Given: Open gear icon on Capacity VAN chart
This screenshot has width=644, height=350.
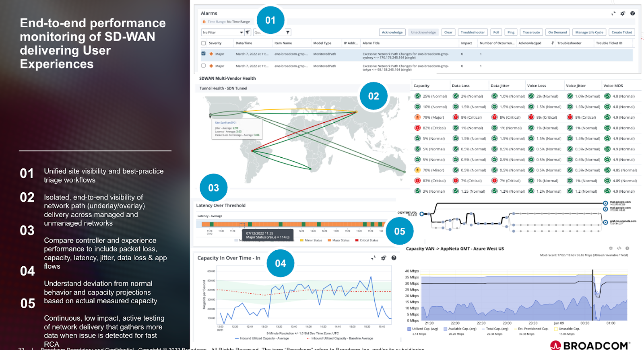Looking at the screenshot, I should coord(611,249).
